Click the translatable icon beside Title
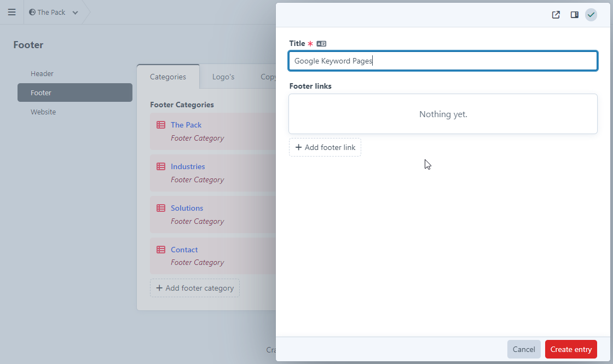The image size is (613, 364). click(321, 44)
